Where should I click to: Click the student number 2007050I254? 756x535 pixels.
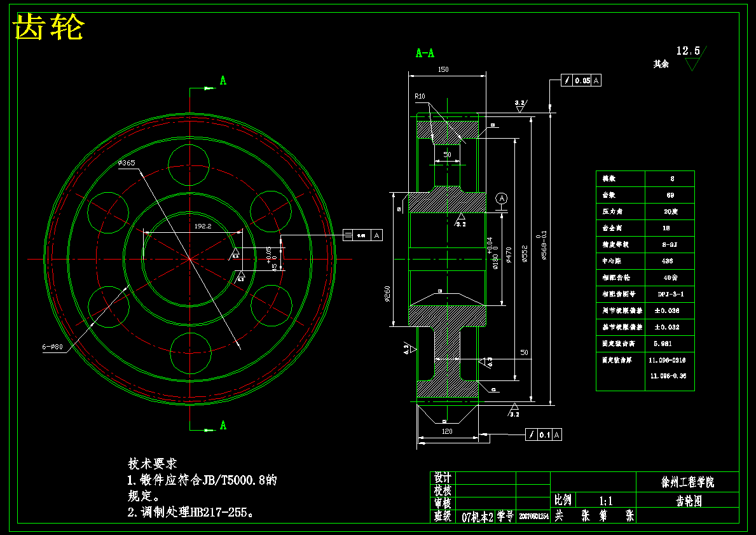pyautogui.click(x=533, y=517)
